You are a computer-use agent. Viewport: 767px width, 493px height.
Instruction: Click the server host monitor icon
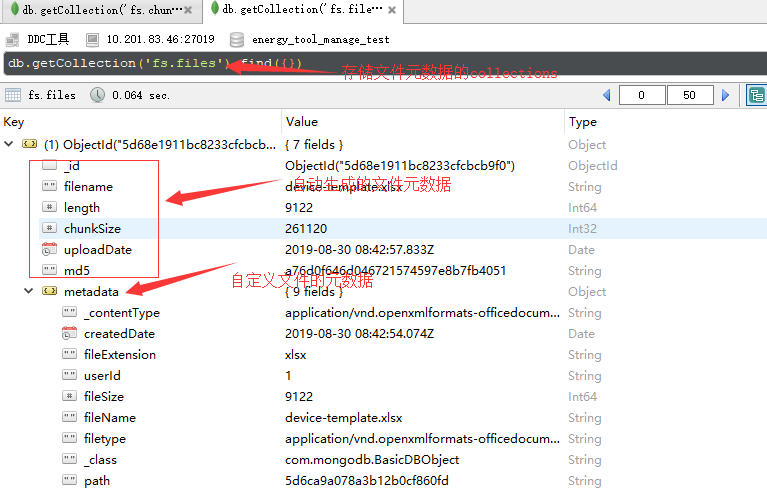[x=92, y=40]
